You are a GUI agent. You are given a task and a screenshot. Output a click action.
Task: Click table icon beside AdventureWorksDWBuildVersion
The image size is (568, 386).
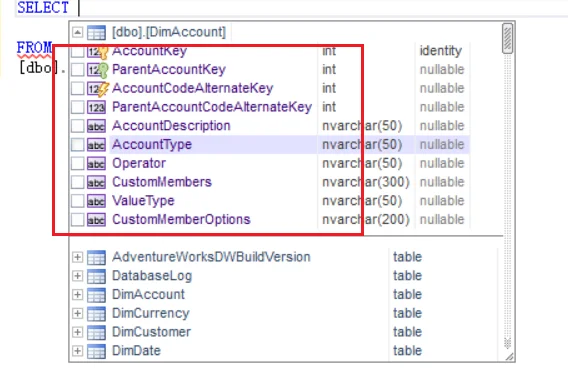point(96,258)
